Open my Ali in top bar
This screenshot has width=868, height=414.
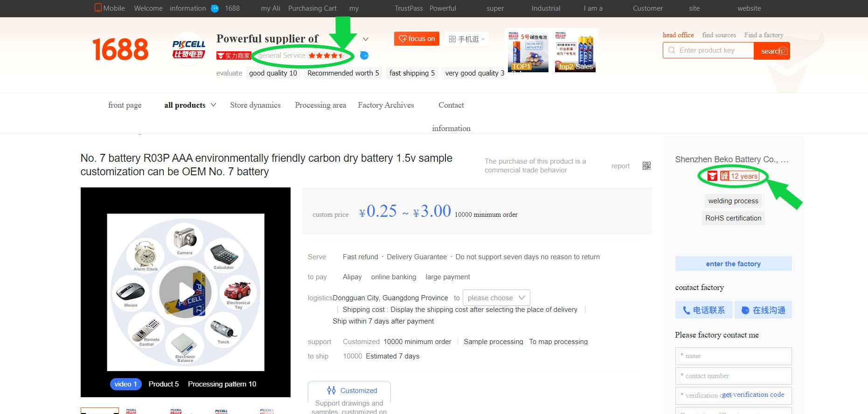coord(271,8)
